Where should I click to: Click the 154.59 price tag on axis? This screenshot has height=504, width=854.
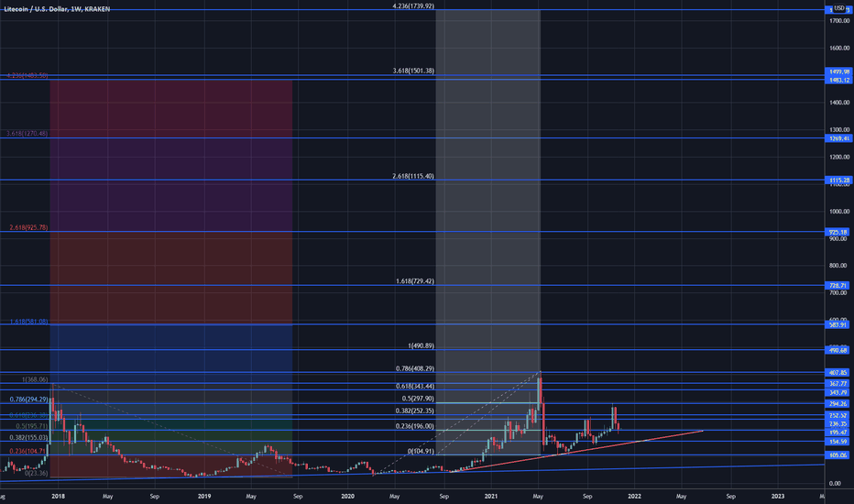click(838, 442)
